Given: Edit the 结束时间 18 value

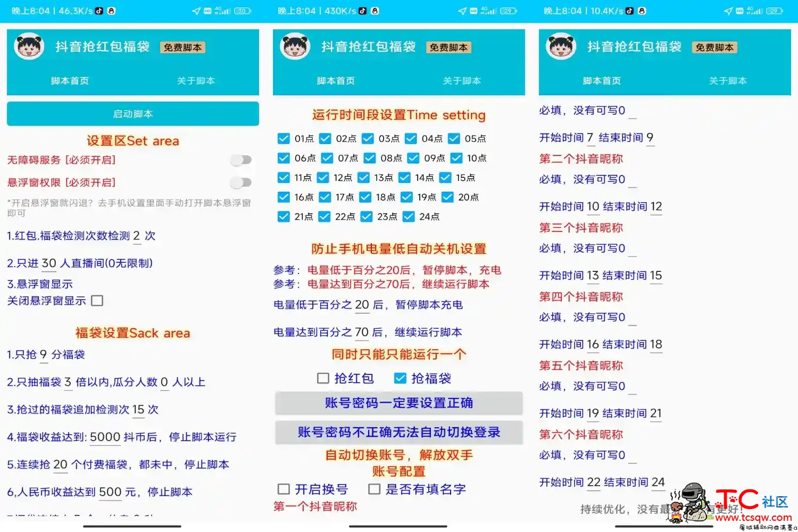Looking at the screenshot, I should (656, 345).
